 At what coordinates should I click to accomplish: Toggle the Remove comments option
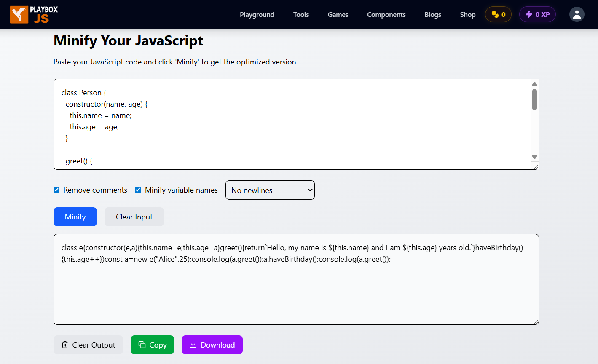[56, 190]
